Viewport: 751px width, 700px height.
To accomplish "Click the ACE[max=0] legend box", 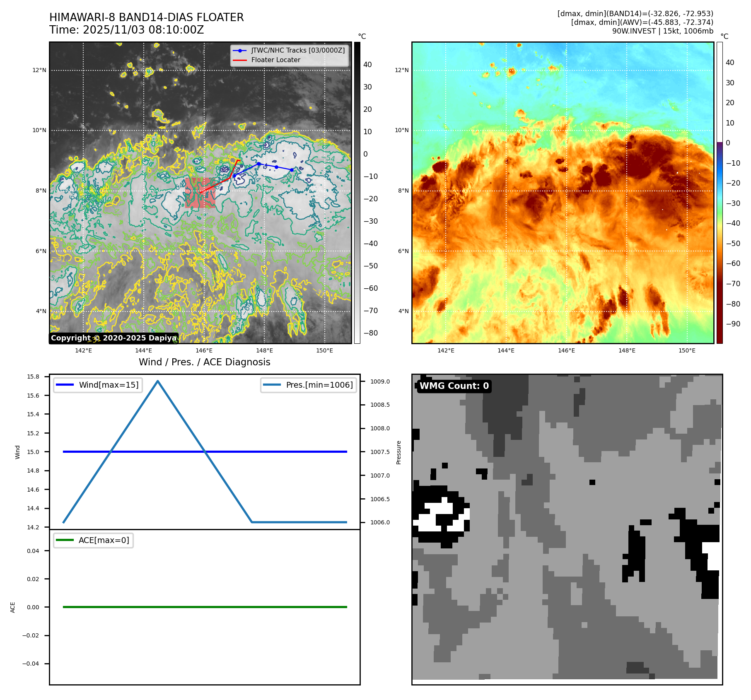I will [94, 540].
